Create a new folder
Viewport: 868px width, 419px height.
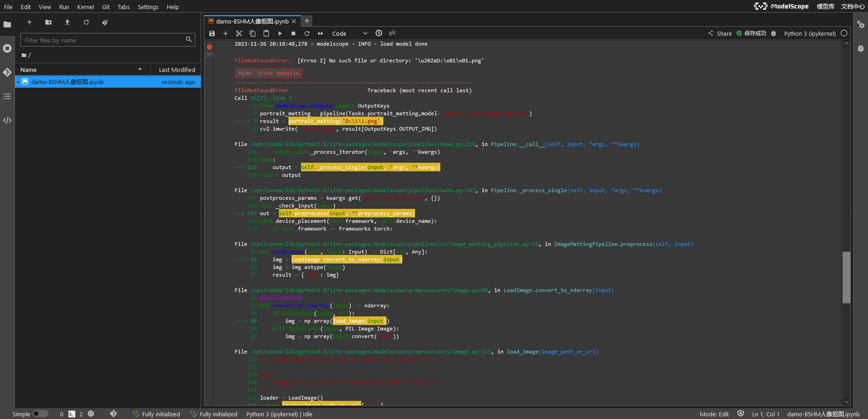[x=48, y=22]
